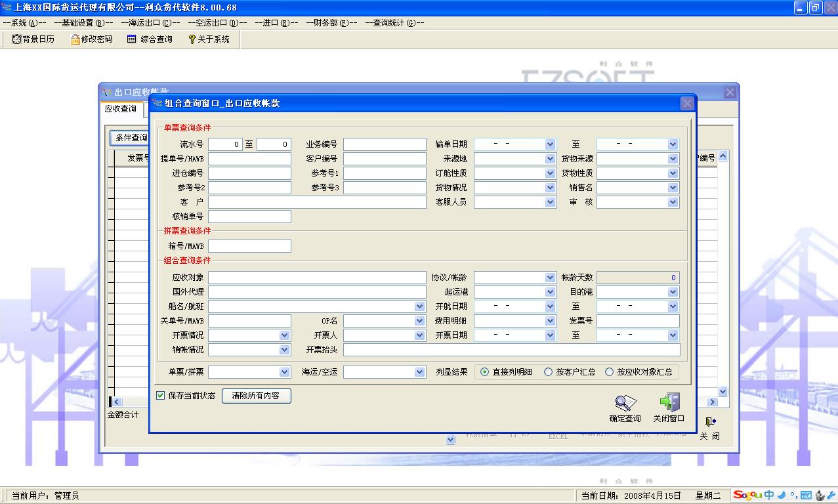This screenshot has height=504, width=838.
Task: Select the 按应收对象汇总 radio button
Action: [609, 372]
